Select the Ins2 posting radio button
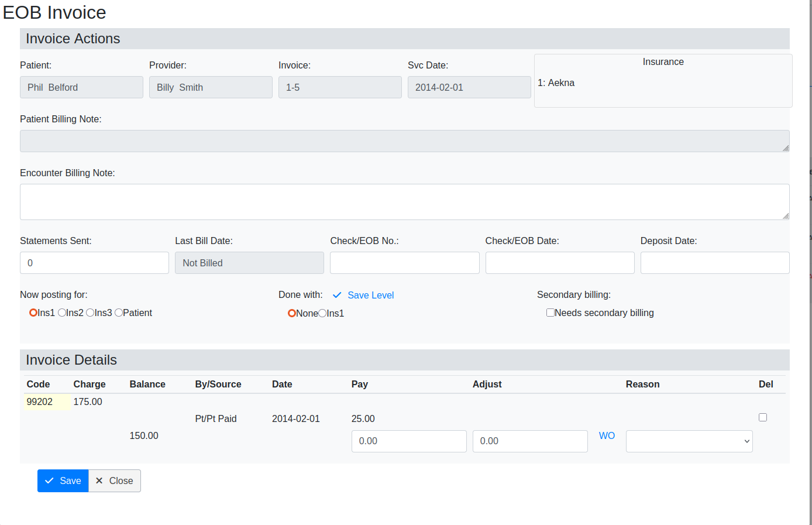The image size is (812, 525). pyautogui.click(x=62, y=313)
